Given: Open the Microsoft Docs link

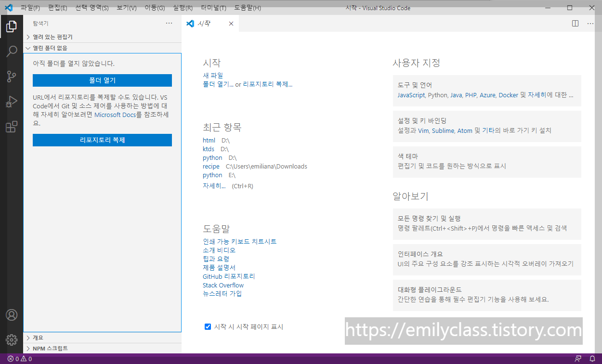Looking at the screenshot, I should [115, 115].
